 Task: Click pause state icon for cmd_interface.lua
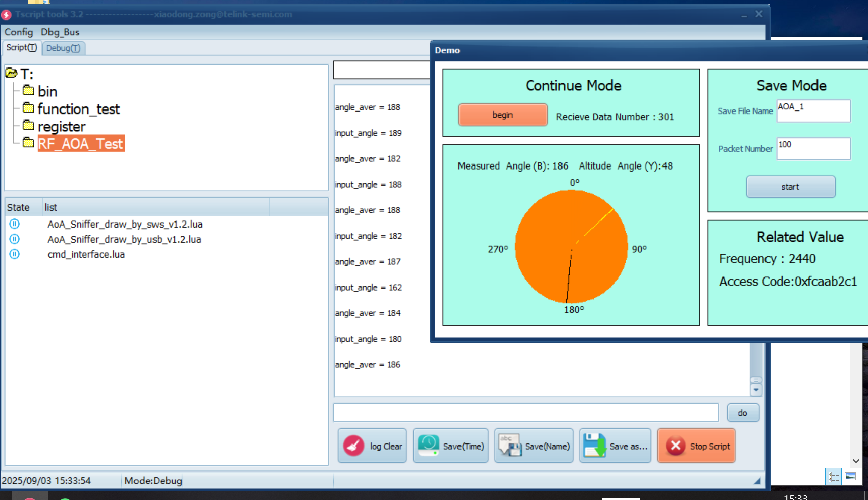click(15, 254)
